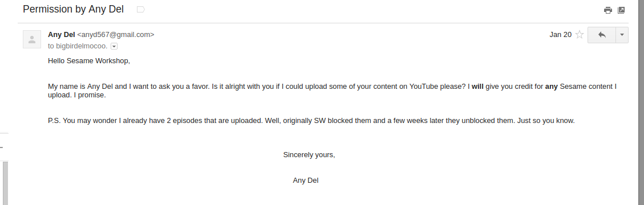Click the Any Del signature at bottom
644x205 pixels.
306,181
